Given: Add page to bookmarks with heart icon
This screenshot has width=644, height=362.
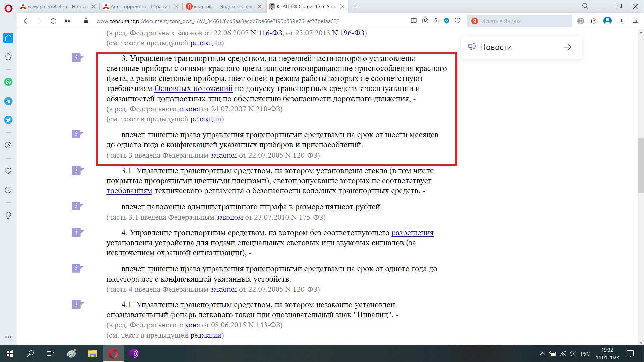Looking at the screenshot, I should pyautogui.click(x=458, y=21).
